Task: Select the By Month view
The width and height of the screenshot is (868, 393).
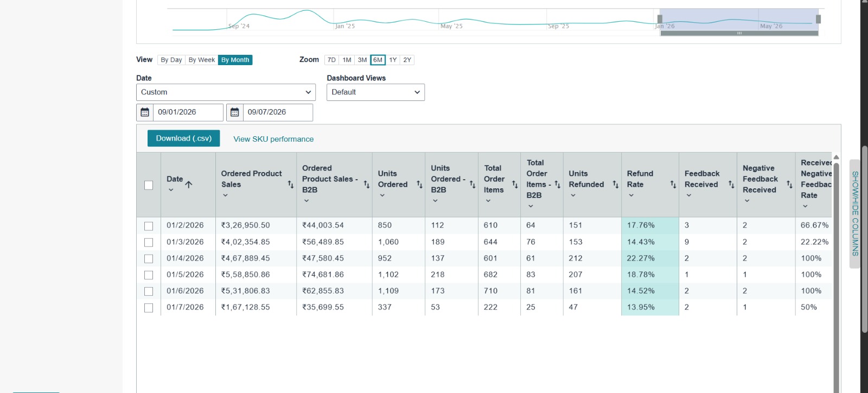Action: pyautogui.click(x=235, y=60)
